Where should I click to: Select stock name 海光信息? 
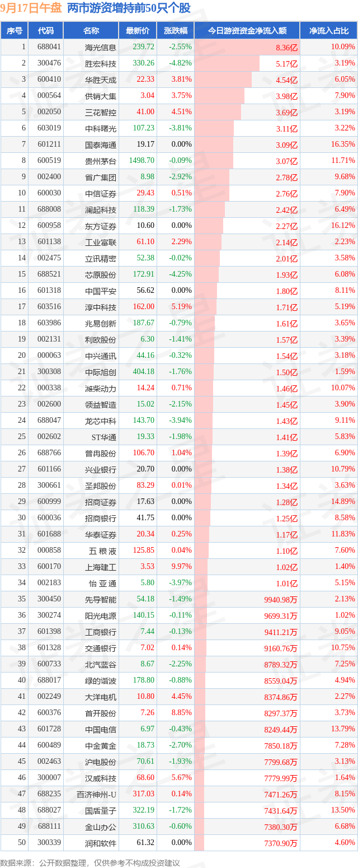(x=101, y=48)
